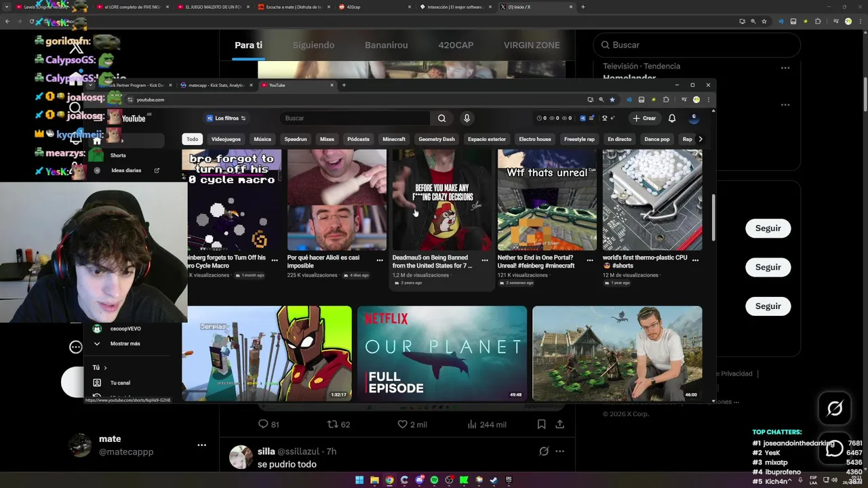
Task: Switch to the matecapp Kick Stats browser tab
Action: (216, 85)
